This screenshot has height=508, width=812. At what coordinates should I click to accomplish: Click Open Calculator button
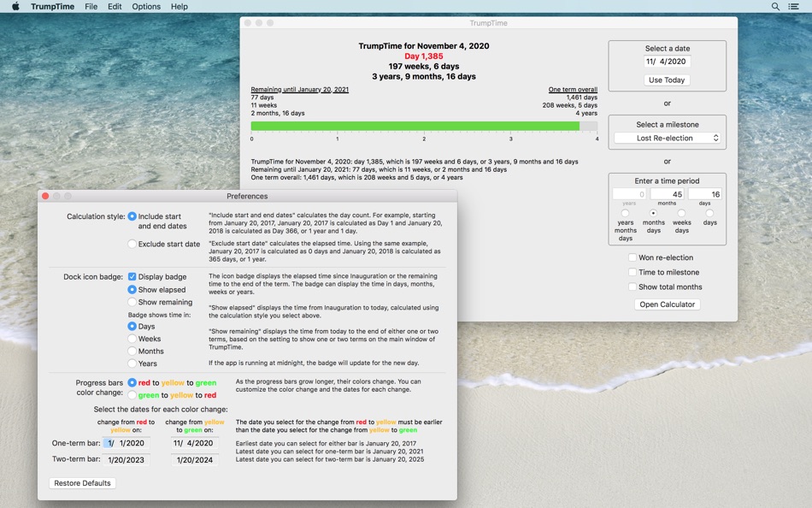667,304
